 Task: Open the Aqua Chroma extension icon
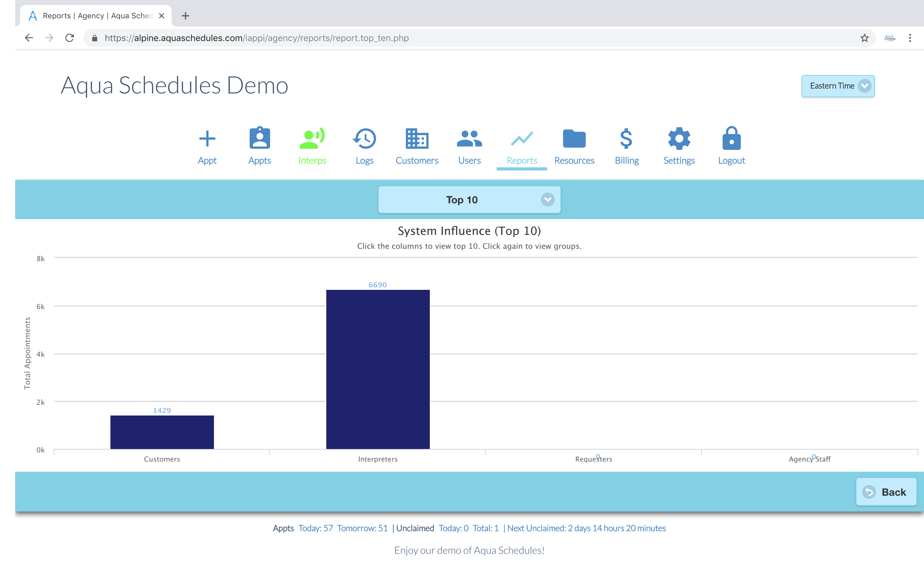890,38
